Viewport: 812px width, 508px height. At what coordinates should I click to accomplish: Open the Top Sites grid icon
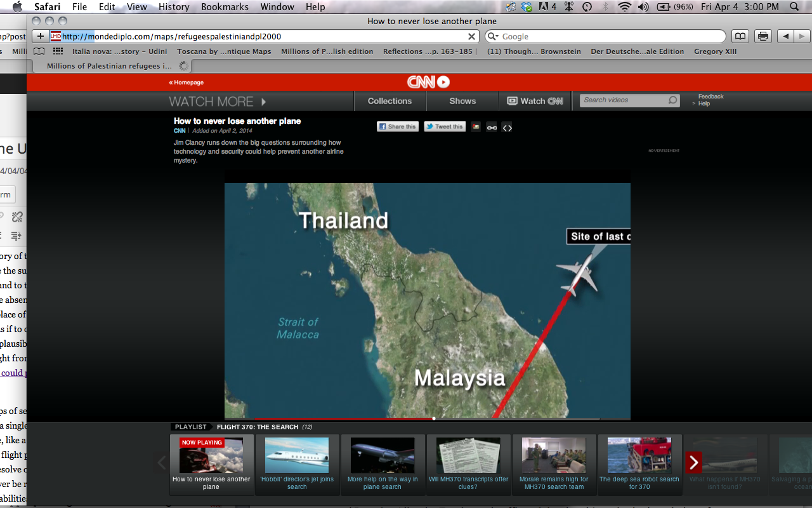[58, 51]
